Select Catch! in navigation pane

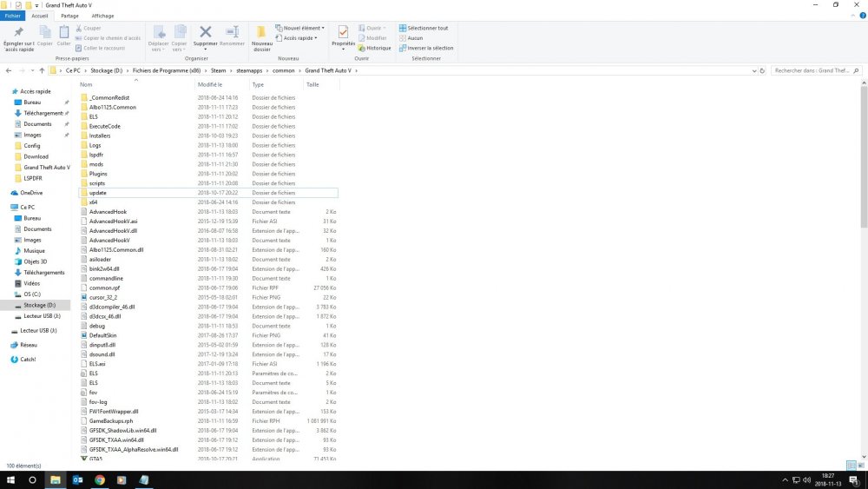(28, 360)
